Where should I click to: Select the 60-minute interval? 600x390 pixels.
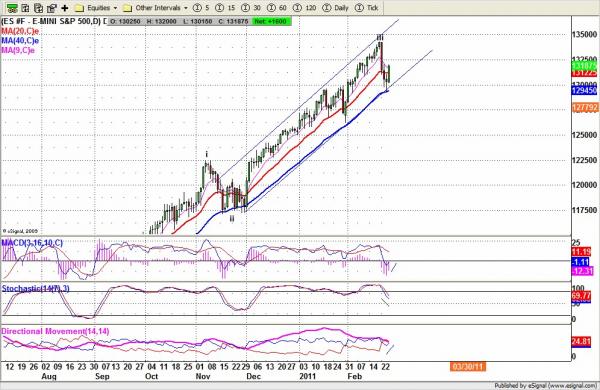click(277, 8)
